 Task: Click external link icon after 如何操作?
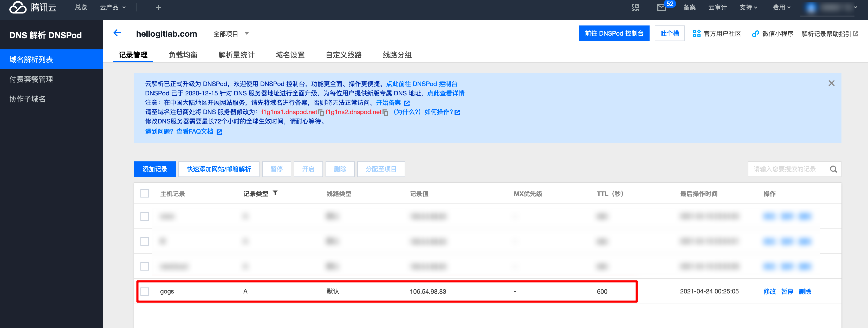coord(457,113)
